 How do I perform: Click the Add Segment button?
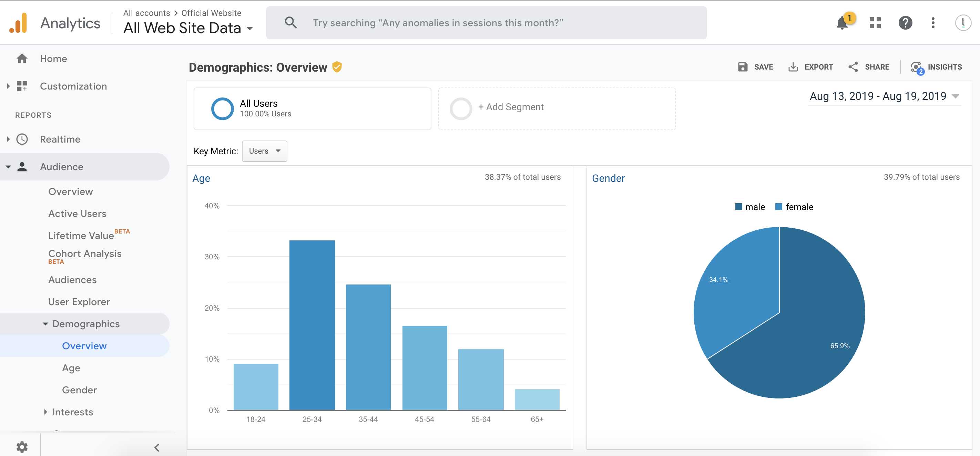pos(511,107)
